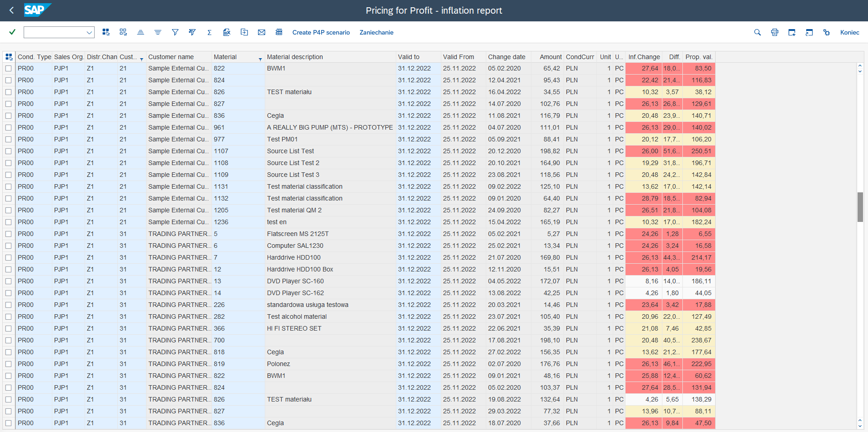The image size is (868, 432).
Task: Open the command field dropdown arrow
Action: click(x=89, y=32)
